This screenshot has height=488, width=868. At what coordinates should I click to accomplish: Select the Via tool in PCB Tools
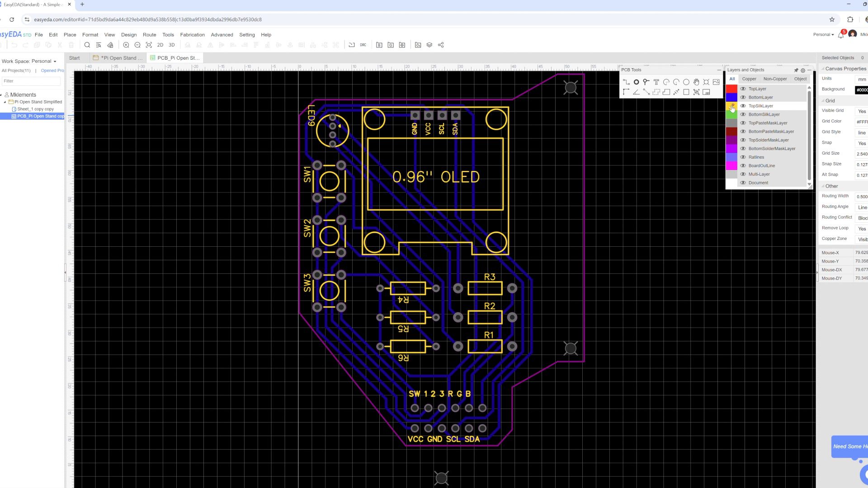636,82
